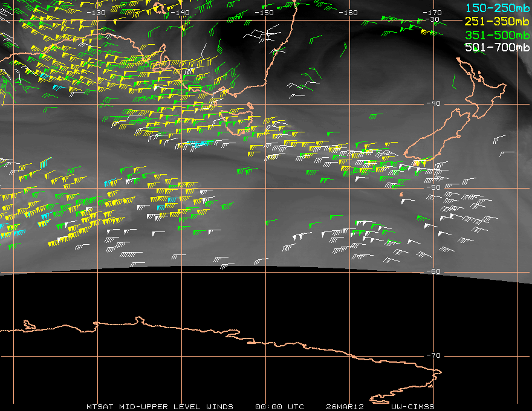Click the -130 longitude label

(96, 12)
